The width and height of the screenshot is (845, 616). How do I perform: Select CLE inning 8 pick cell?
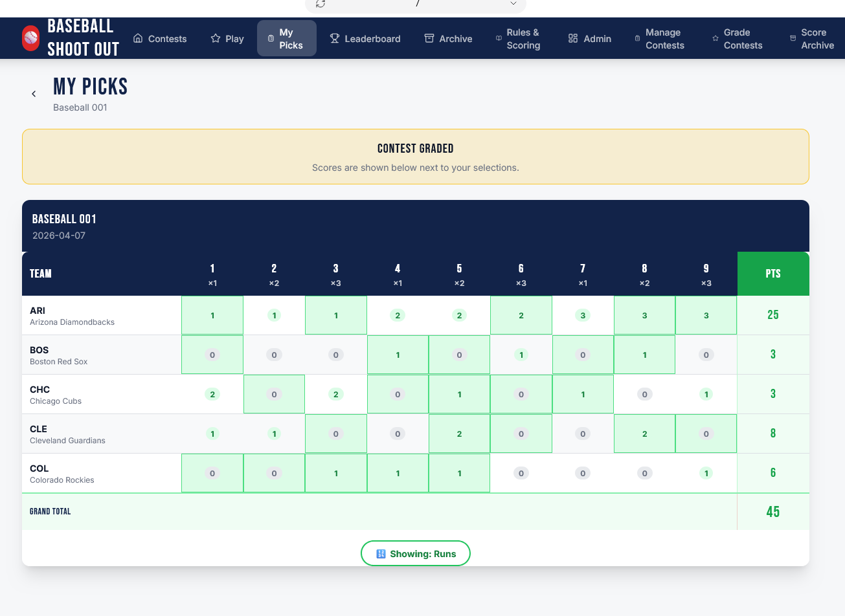(x=644, y=434)
